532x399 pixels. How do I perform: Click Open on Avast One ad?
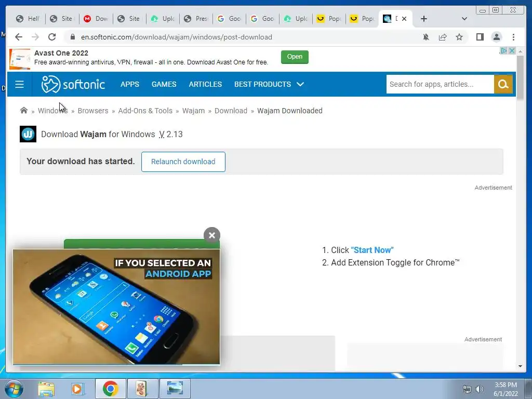click(295, 57)
